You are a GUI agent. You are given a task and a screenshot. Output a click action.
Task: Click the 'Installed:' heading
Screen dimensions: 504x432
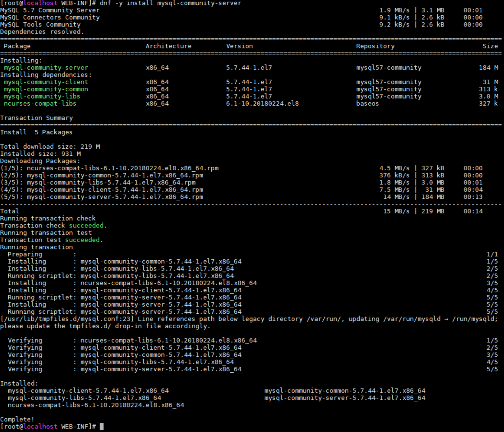click(19, 384)
